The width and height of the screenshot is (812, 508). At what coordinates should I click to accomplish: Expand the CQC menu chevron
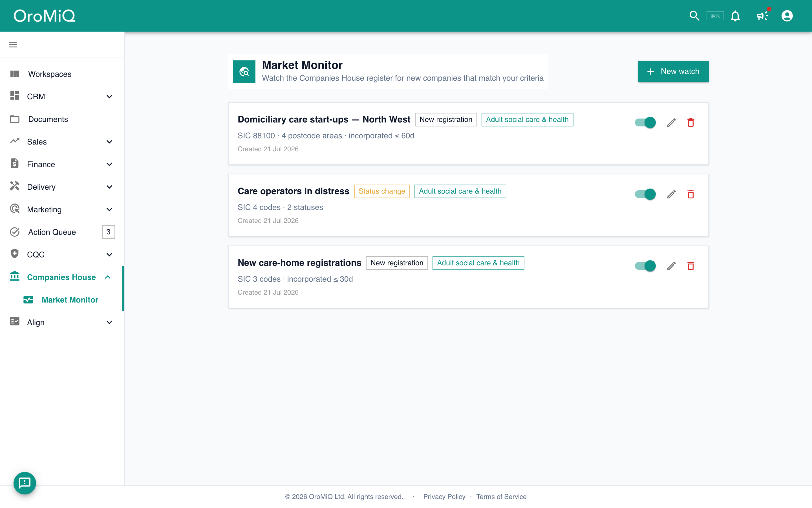[109, 255]
